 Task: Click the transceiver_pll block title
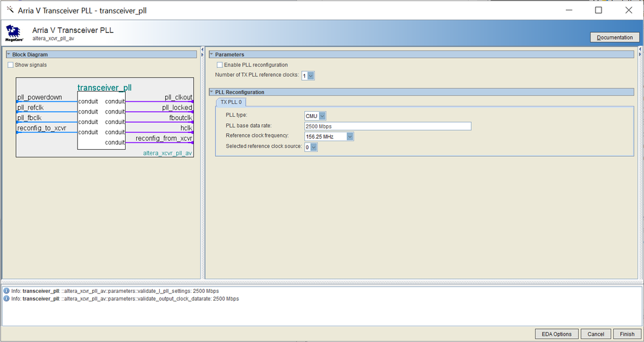(x=104, y=88)
